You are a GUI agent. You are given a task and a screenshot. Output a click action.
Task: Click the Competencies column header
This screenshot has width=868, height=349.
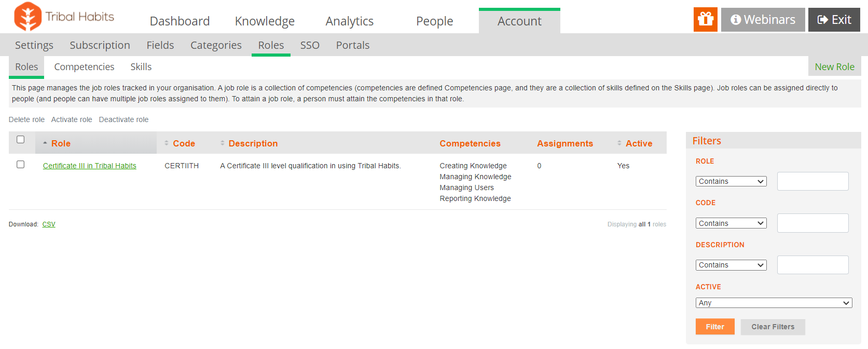point(470,143)
